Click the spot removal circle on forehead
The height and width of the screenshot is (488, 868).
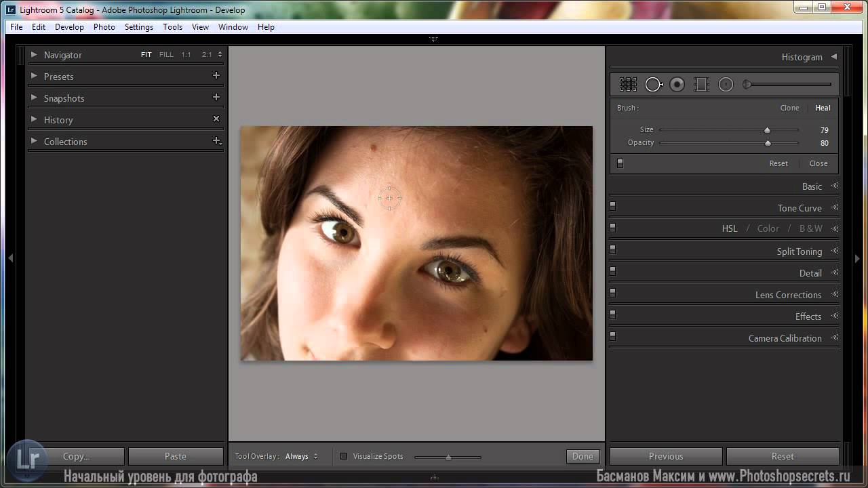point(389,198)
